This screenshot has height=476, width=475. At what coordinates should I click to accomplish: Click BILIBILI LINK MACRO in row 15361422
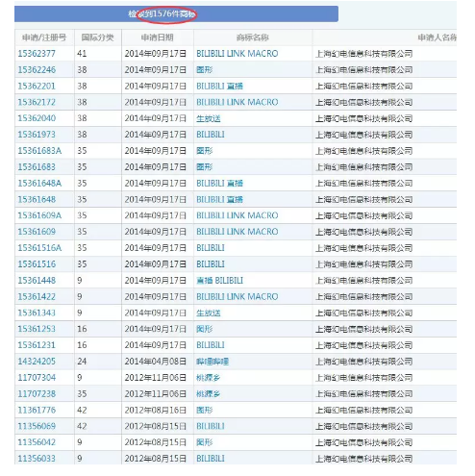[237, 296]
